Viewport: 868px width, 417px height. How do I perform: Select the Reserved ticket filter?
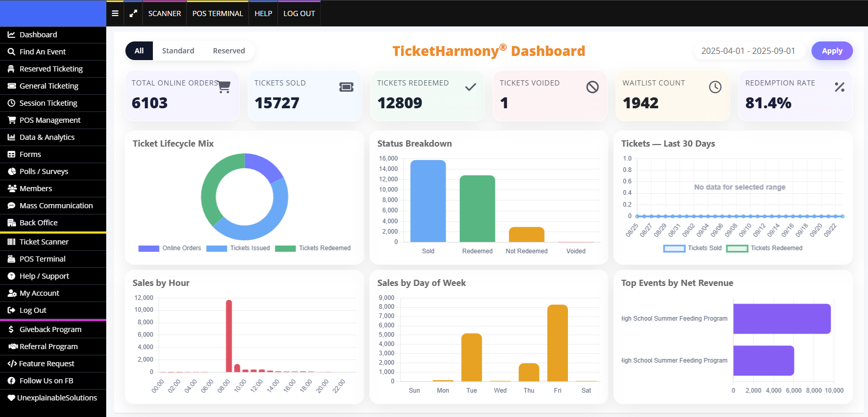pyautogui.click(x=229, y=51)
